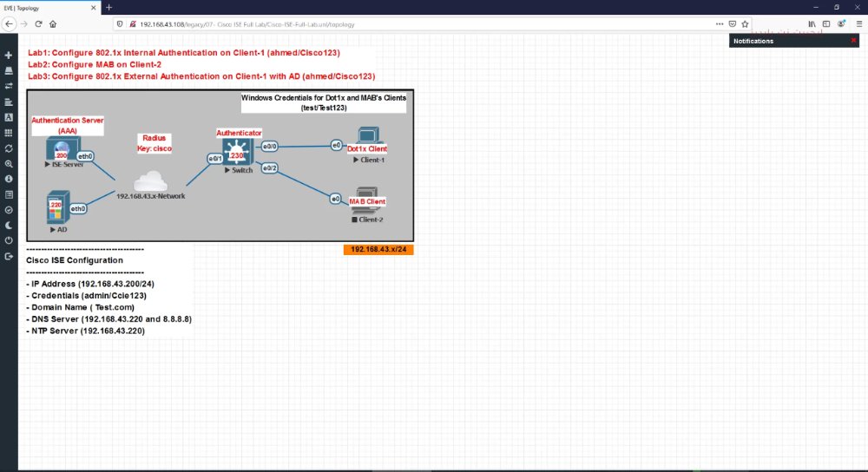The height and width of the screenshot is (472, 868).
Task: Click the e0/1 interface label on Switch
Action: [214, 159]
